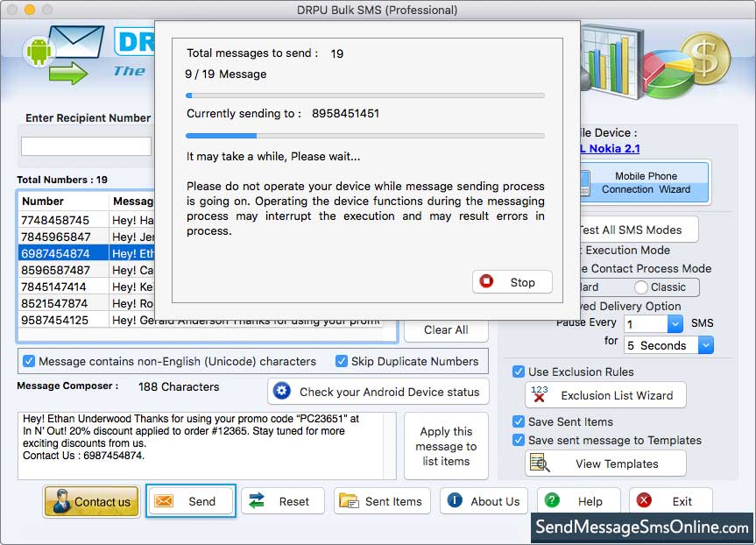Click the Sent Items folder icon

click(x=349, y=501)
